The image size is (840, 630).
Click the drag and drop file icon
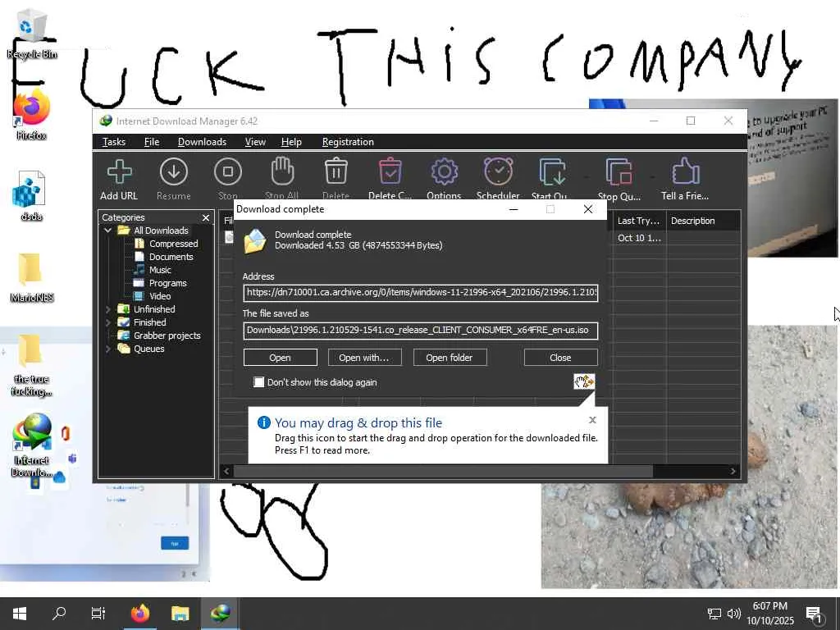(x=584, y=381)
